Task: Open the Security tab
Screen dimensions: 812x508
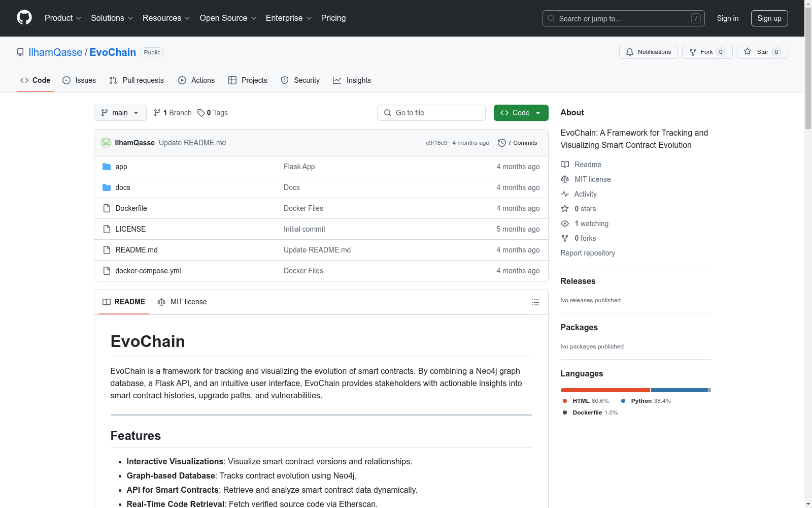Action: [x=300, y=80]
